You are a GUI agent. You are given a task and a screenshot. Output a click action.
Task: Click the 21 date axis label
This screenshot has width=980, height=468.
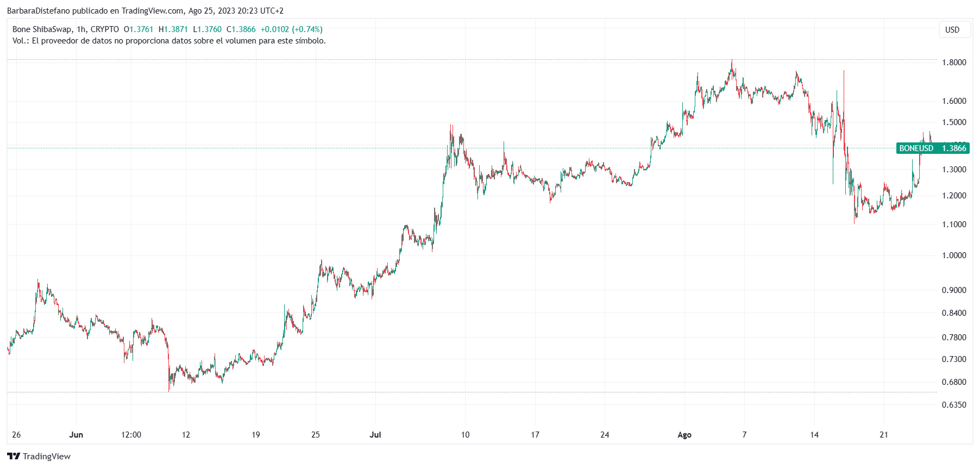coord(884,435)
